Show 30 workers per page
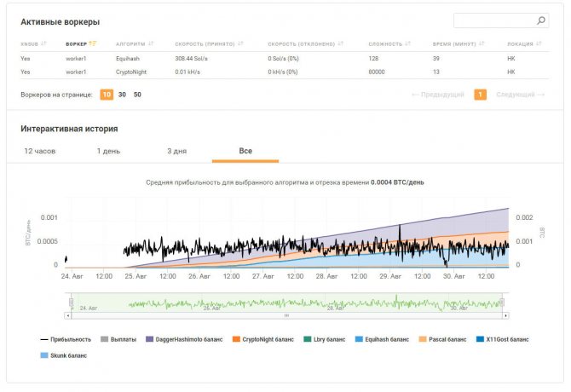571x392 pixels. coord(122,95)
